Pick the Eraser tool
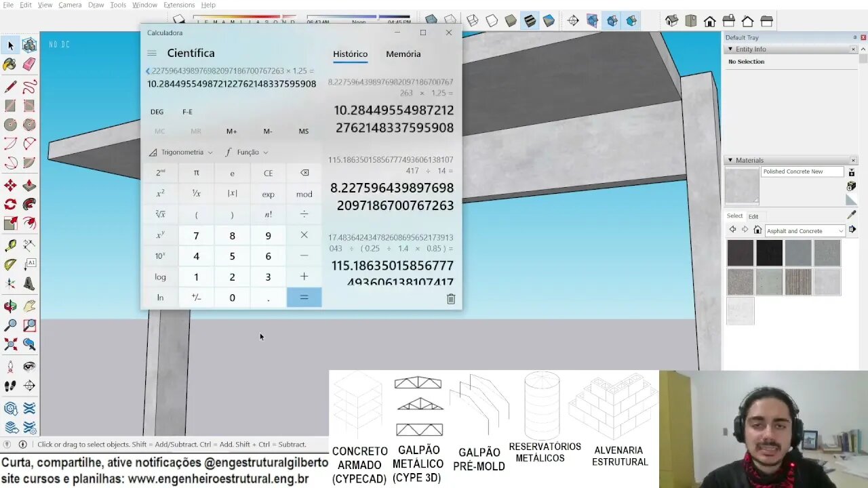868x488 pixels. click(29, 64)
